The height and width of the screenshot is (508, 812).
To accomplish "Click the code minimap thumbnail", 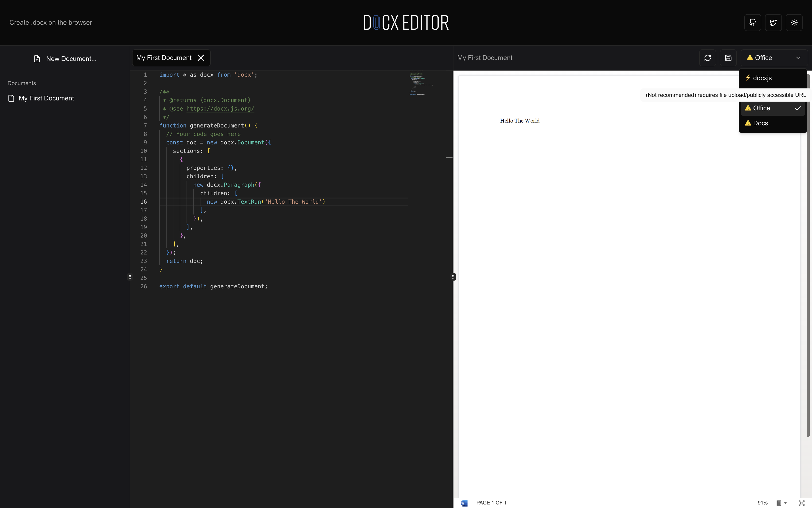I will point(421,83).
